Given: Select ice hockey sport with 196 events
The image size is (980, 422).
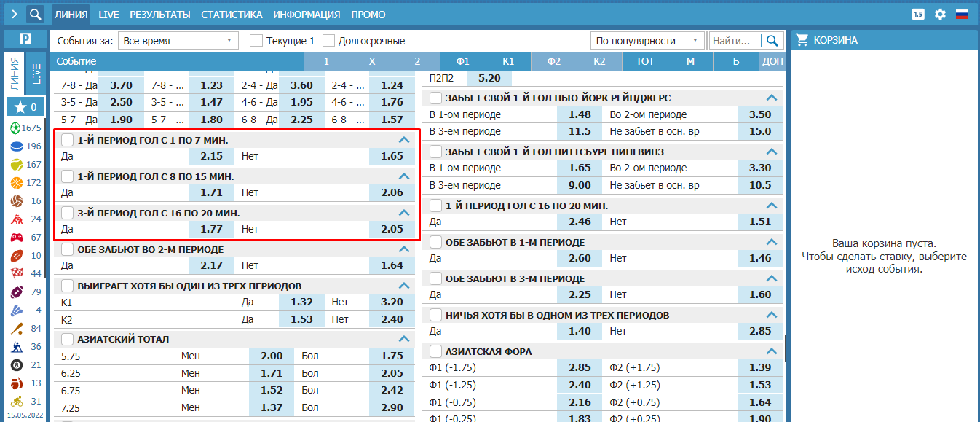Looking at the screenshot, I should tap(25, 146).
